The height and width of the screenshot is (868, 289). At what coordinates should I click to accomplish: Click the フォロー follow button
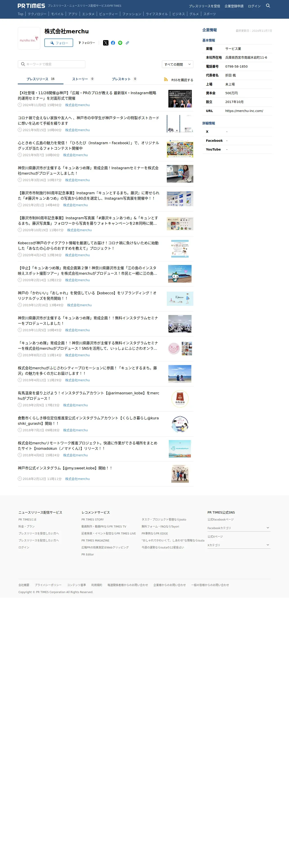point(59,43)
